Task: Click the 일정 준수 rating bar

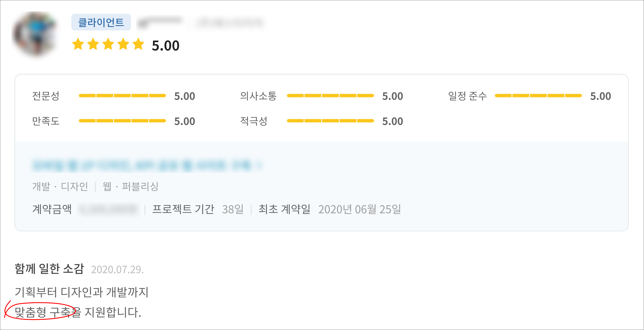Action: pyautogui.click(x=538, y=96)
